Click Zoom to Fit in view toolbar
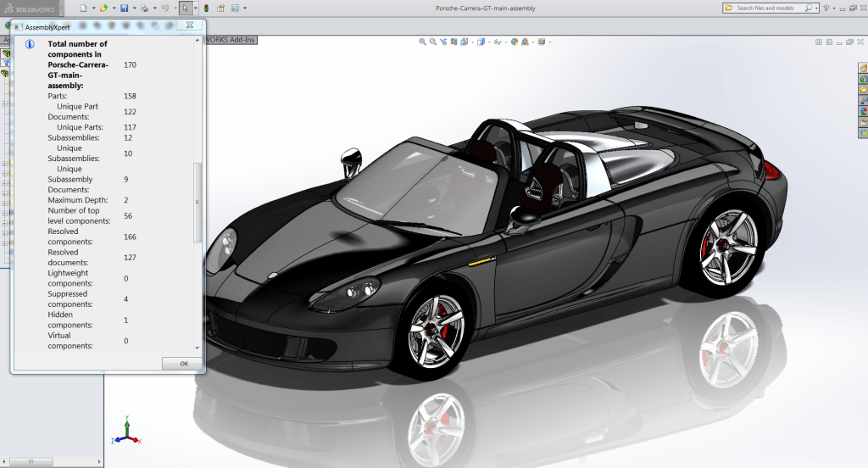 (422, 42)
